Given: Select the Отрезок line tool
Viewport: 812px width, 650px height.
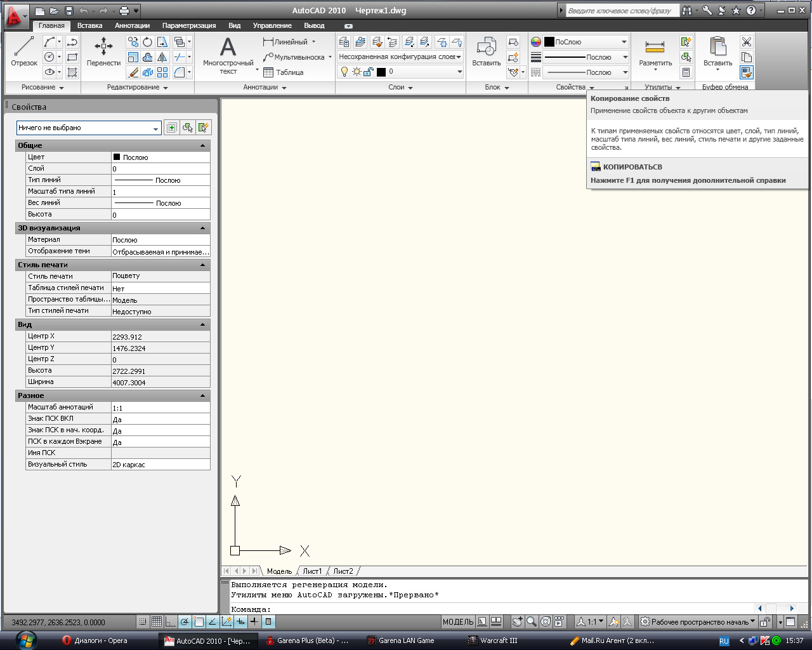Looking at the screenshot, I should pyautogui.click(x=24, y=51).
